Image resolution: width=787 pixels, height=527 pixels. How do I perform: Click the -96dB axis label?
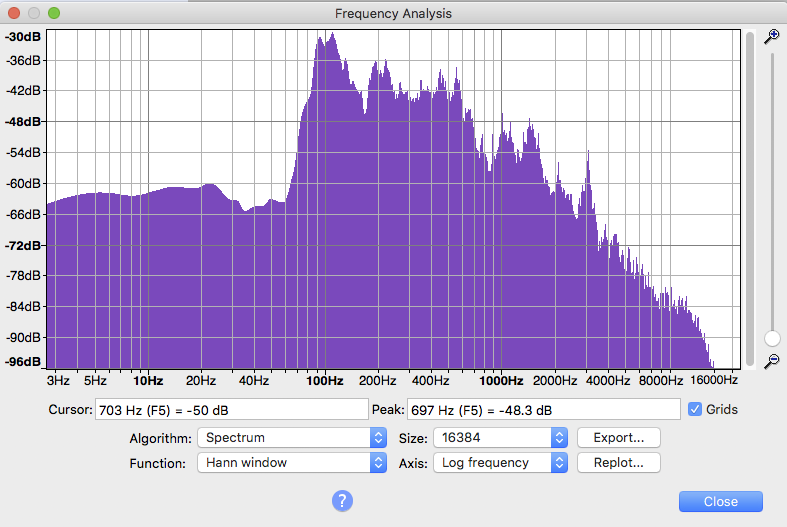pos(23,361)
